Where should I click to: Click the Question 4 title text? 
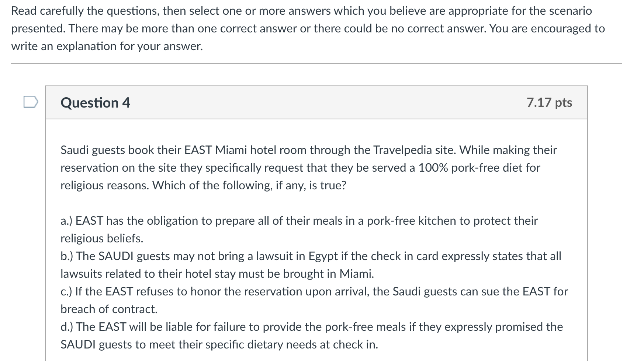pos(95,102)
